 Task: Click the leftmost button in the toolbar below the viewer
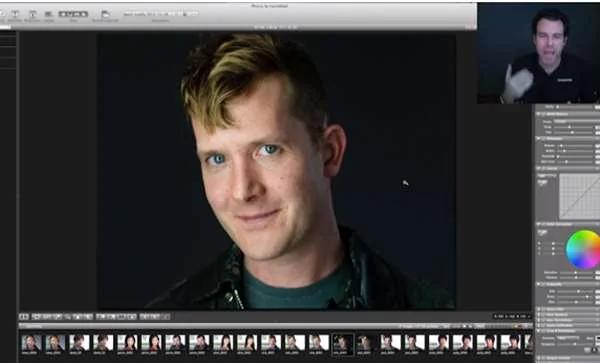click(x=24, y=317)
